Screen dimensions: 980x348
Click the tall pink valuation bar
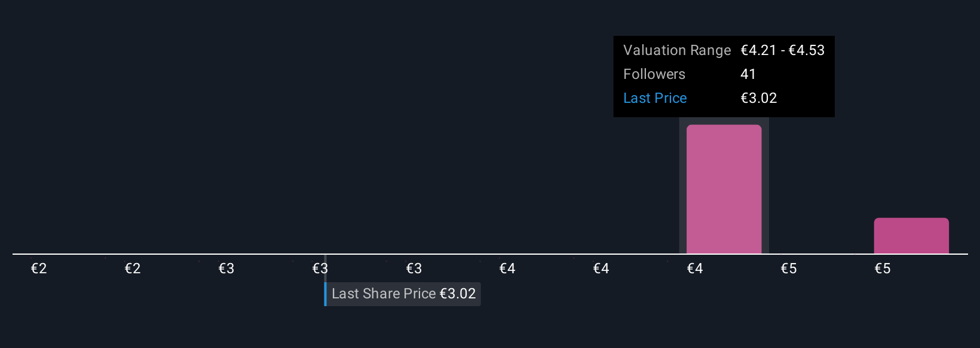(724, 189)
